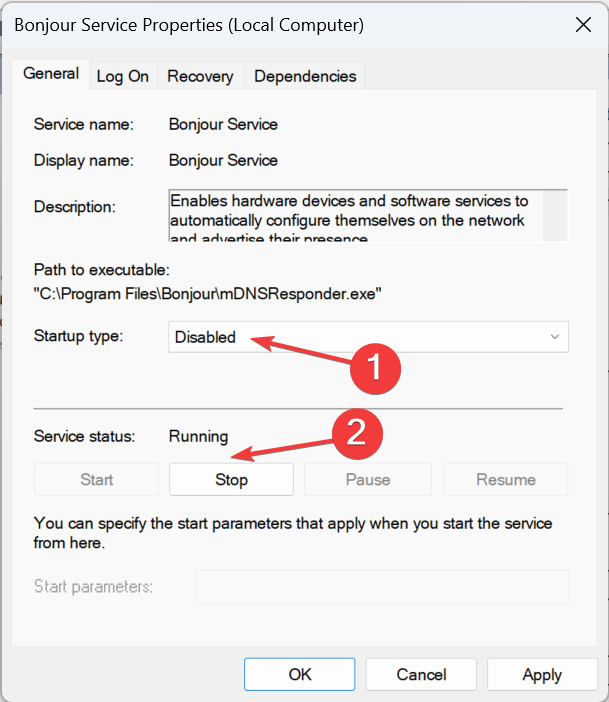The width and height of the screenshot is (609, 702).
Task: Click the disabled Pause button
Action: click(368, 479)
